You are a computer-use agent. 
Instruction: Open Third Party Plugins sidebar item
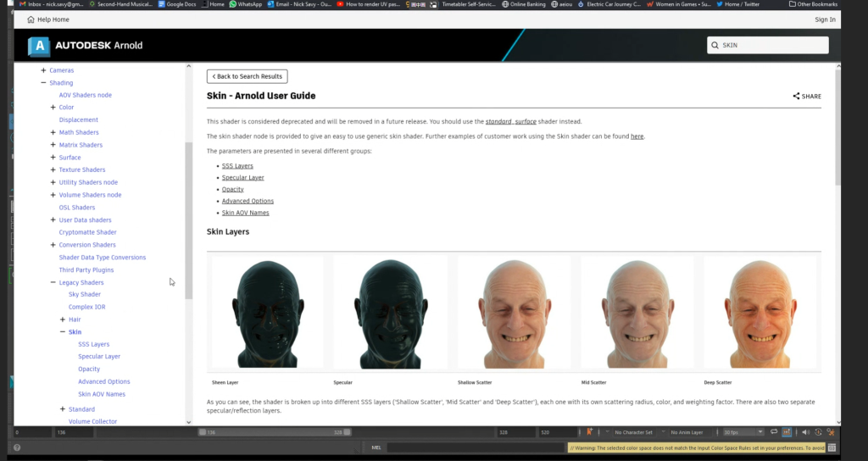click(86, 270)
